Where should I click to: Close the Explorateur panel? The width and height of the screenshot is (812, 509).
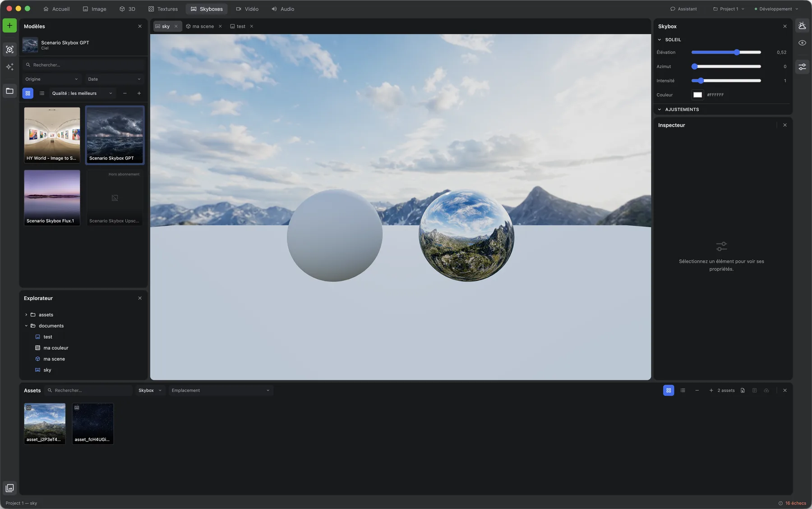[140, 298]
